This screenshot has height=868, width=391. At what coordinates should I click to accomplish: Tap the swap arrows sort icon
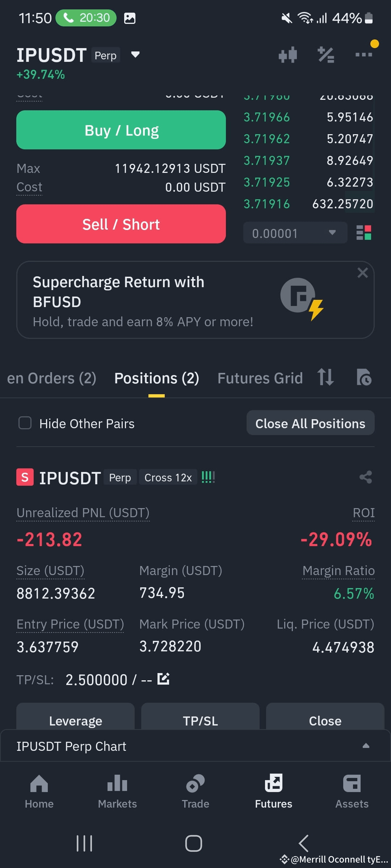pyautogui.click(x=325, y=377)
